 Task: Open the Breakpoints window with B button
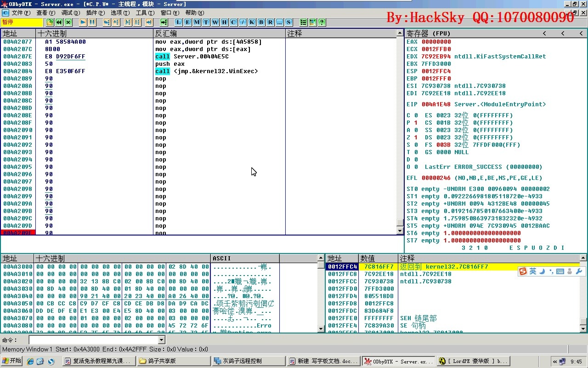(x=261, y=22)
